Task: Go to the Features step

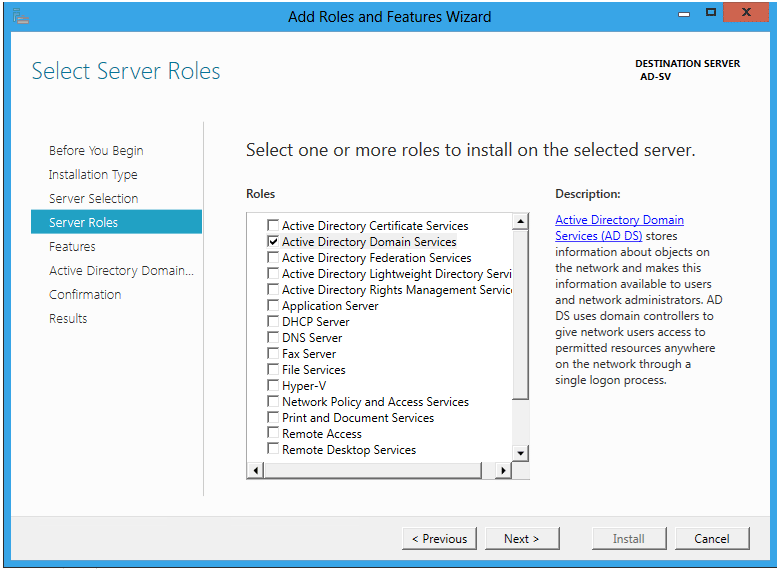Action: coord(72,246)
